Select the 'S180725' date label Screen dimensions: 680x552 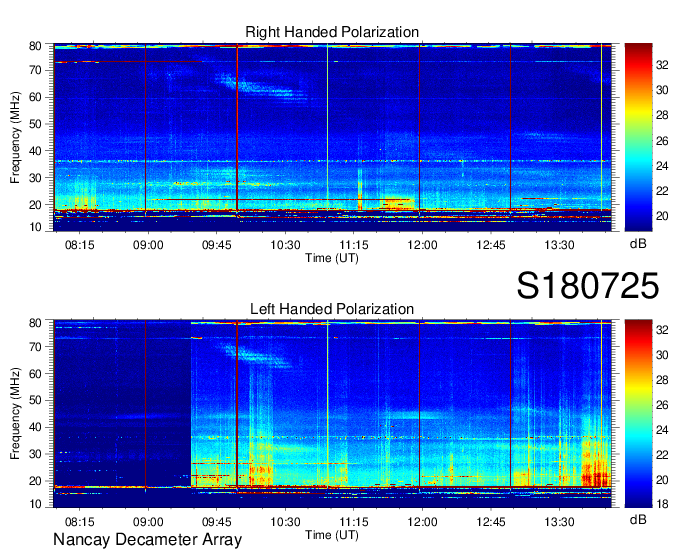pyautogui.click(x=588, y=286)
